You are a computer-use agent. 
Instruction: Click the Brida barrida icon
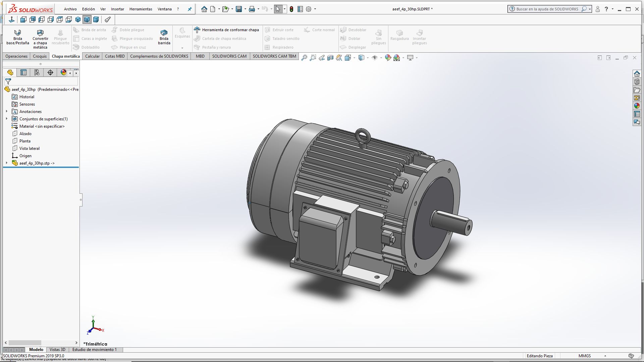point(164,33)
